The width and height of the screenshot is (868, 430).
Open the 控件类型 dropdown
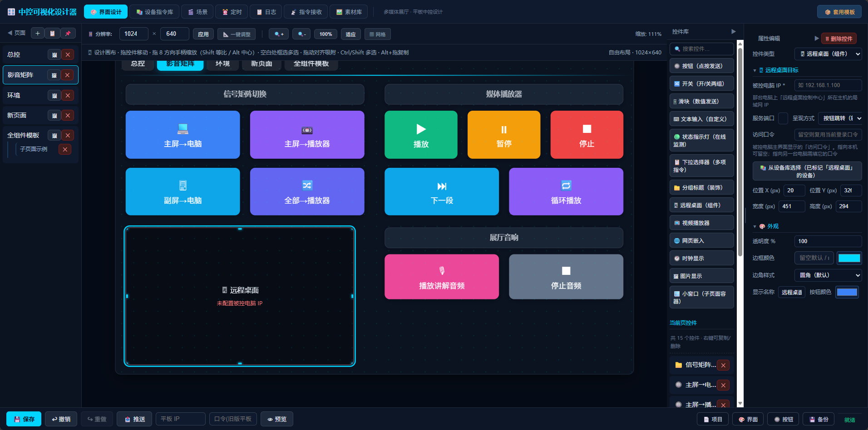(x=828, y=54)
